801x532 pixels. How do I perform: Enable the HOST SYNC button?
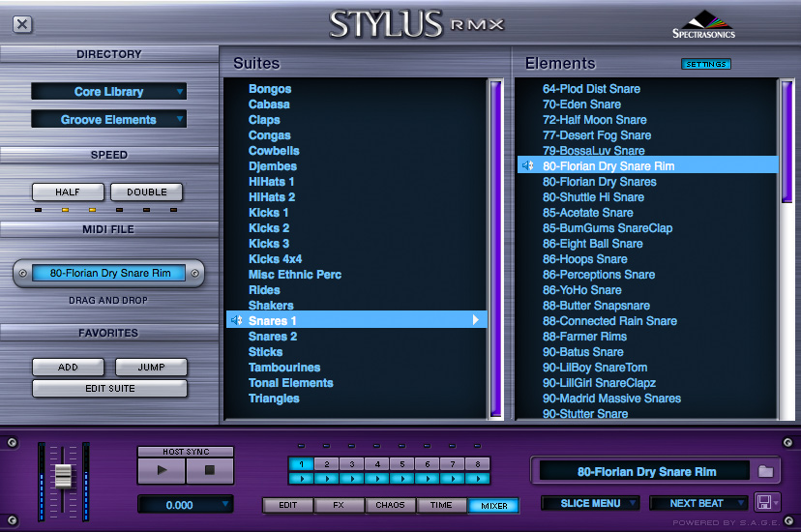point(185,452)
